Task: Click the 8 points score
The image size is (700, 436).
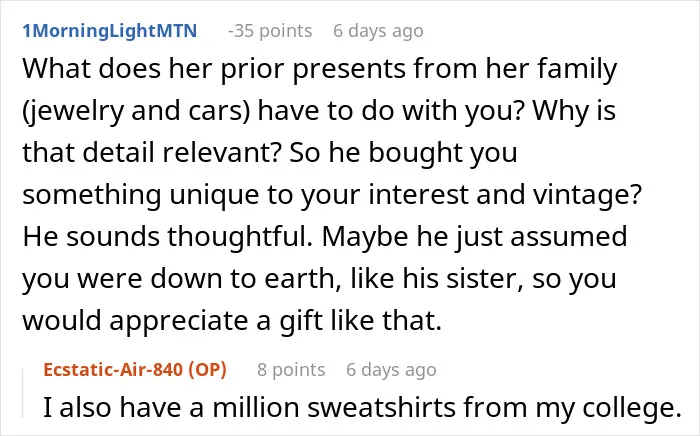Action: (291, 370)
